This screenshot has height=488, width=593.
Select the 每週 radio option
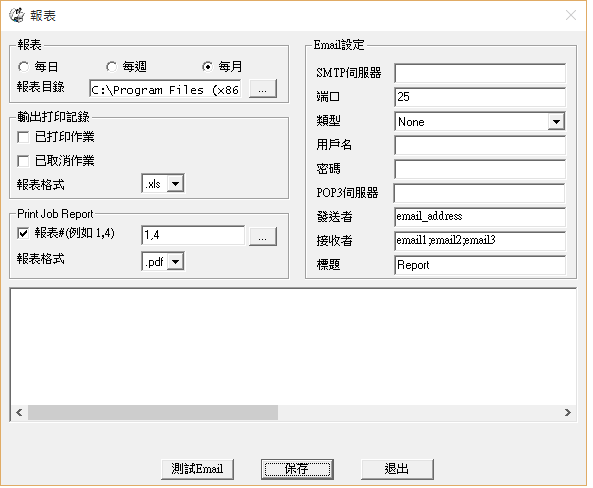pos(112,67)
